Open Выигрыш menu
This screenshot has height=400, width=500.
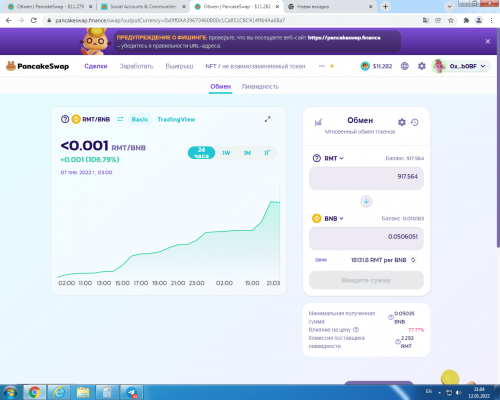coord(179,66)
